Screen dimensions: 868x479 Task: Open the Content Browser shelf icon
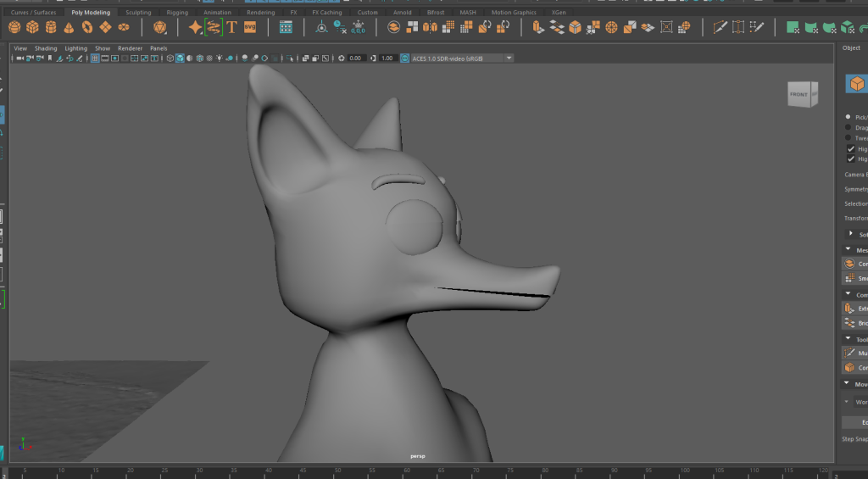coord(286,27)
